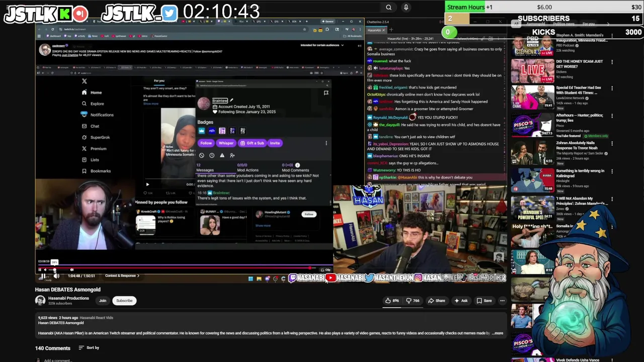Click the Join membership button
The width and height of the screenshot is (644, 362).
[103, 301]
